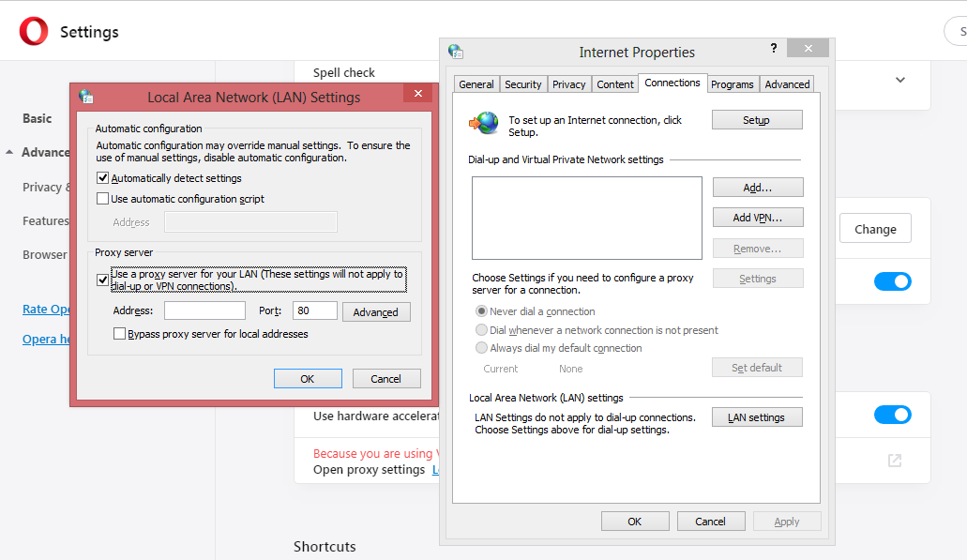Select the Never dial a connection radio button
This screenshot has width=967, height=560.
click(481, 310)
